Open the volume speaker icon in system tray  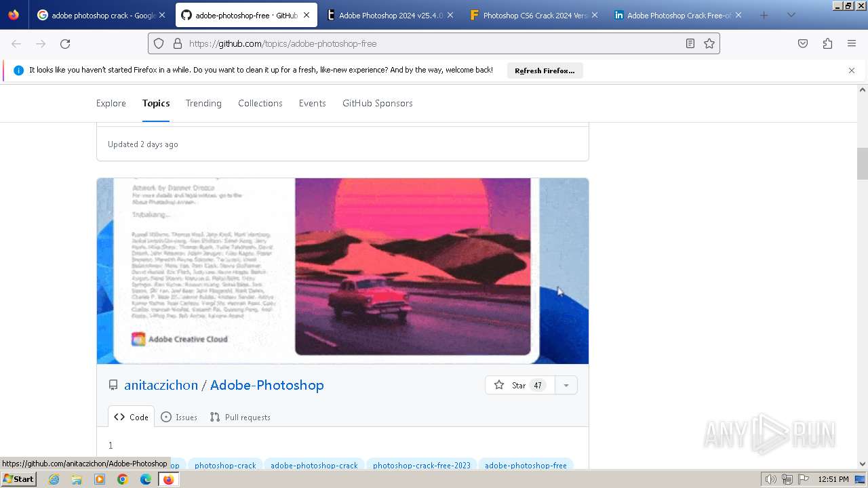[770, 479]
